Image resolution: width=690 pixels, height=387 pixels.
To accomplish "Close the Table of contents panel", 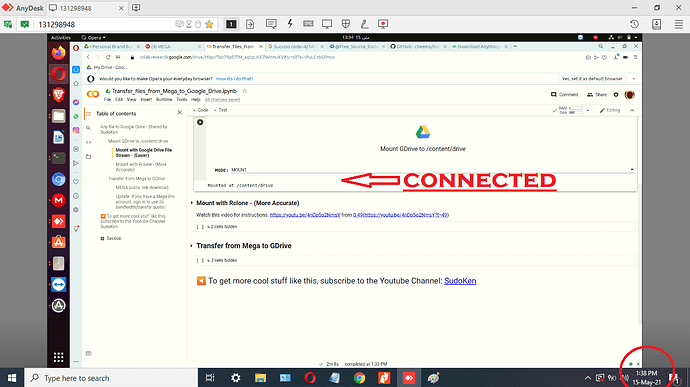I will pyautogui.click(x=180, y=113).
